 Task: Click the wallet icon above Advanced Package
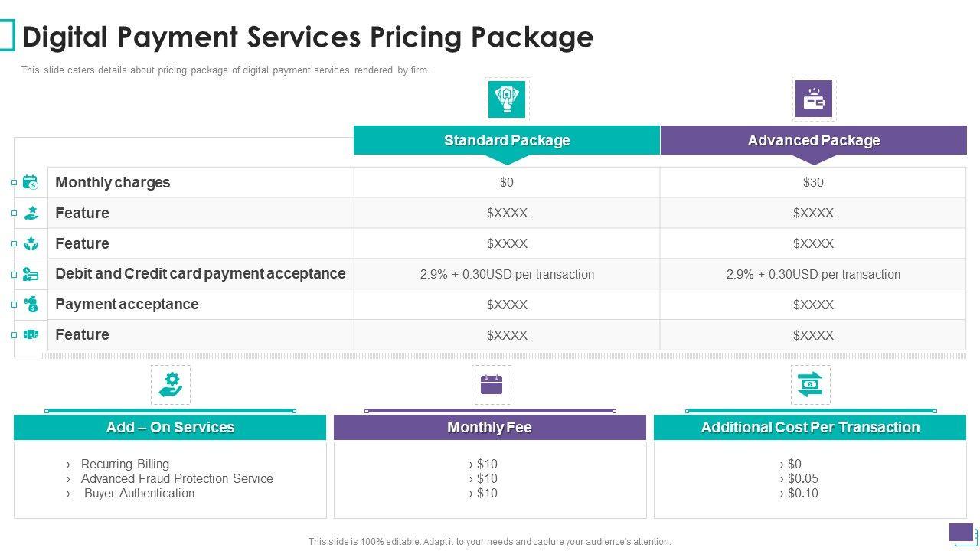click(x=813, y=99)
